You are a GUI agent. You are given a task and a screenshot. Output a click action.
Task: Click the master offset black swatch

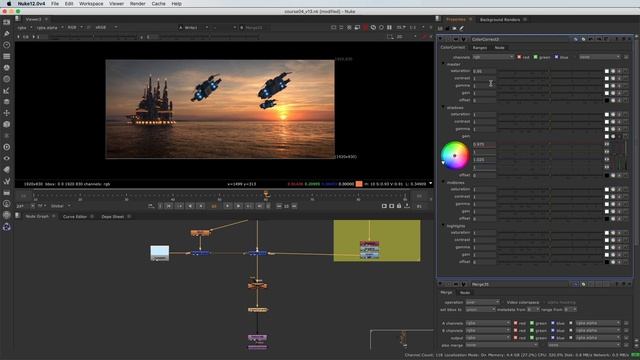tap(607, 100)
